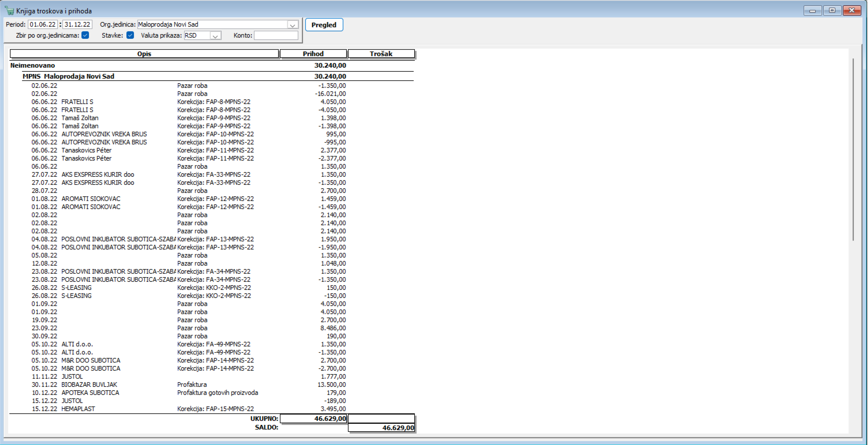Viewport: 868px width, 445px height.
Task: Click the Period end date field
Action: pos(77,25)
